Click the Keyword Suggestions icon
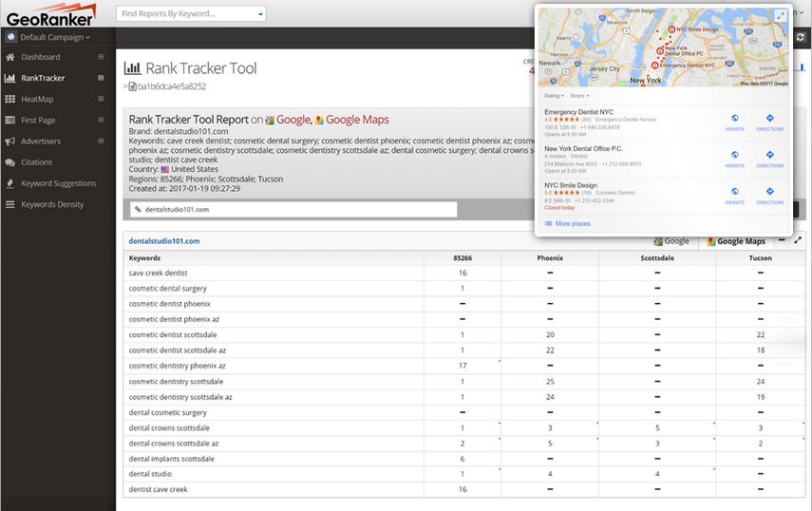 (9, 183)
